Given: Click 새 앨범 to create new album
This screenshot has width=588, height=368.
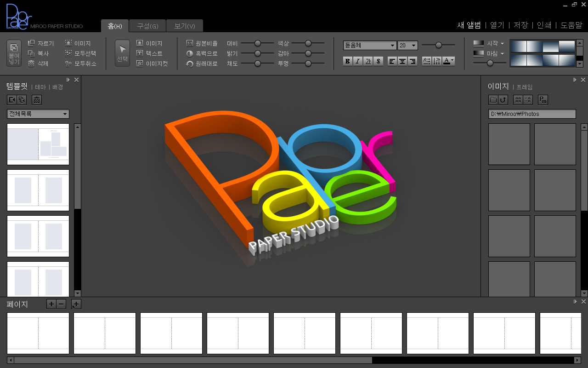Looking at the screenshot, I should [469, 25].
